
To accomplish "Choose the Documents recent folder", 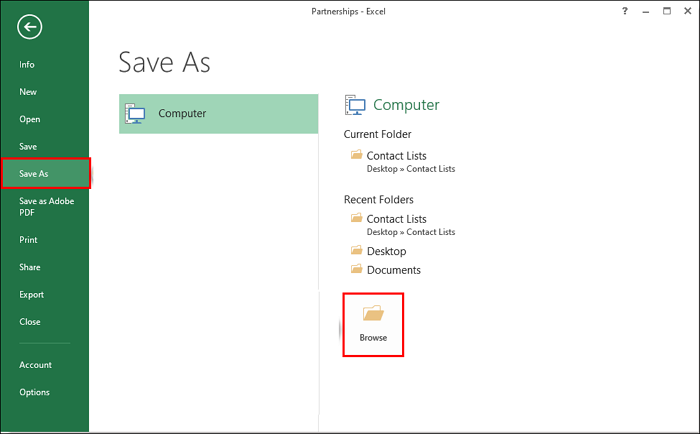I will click(394, 270).
